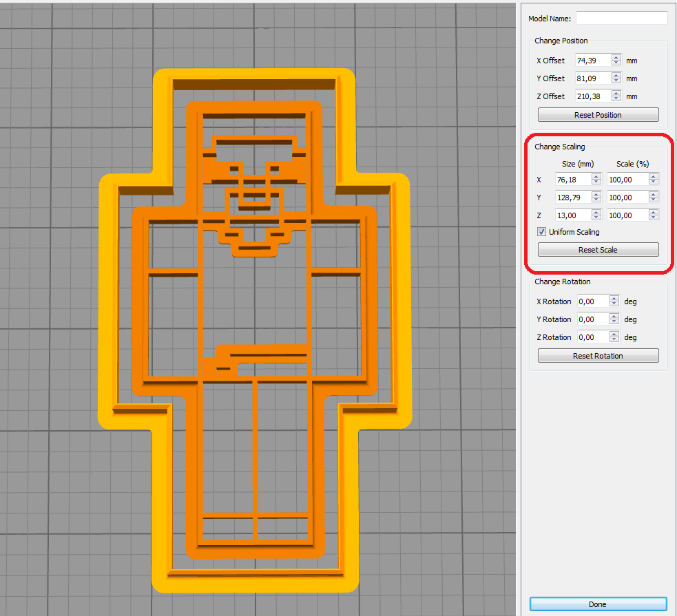
Task: Increase Y Offset with up arrow
Action: 616,76
